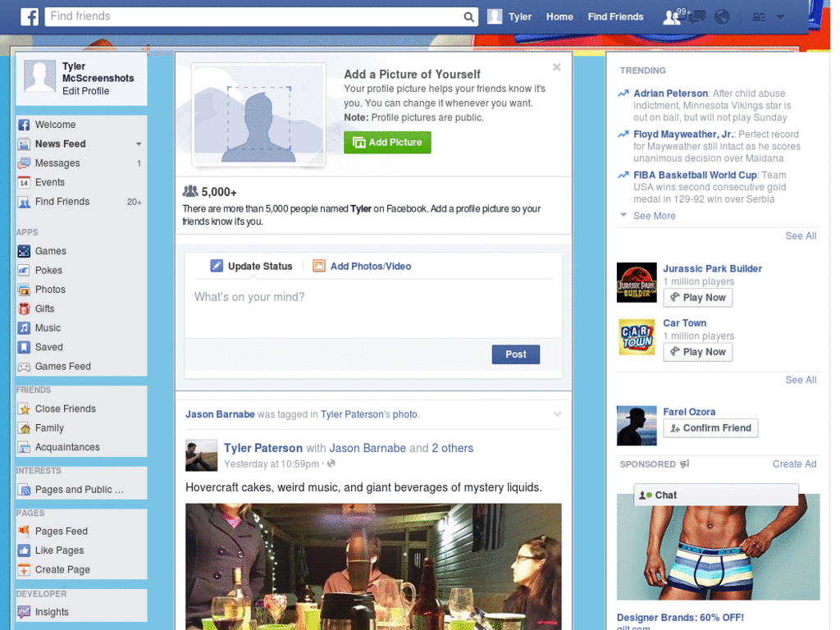
Task: Open the FIBA Basketball World Cup topic
Action: click(x=695, y=176)
